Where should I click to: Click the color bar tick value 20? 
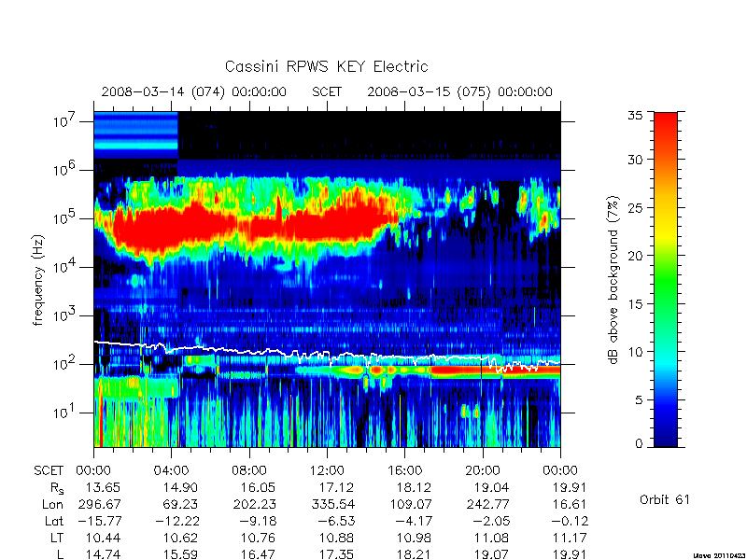pos(636,256)
